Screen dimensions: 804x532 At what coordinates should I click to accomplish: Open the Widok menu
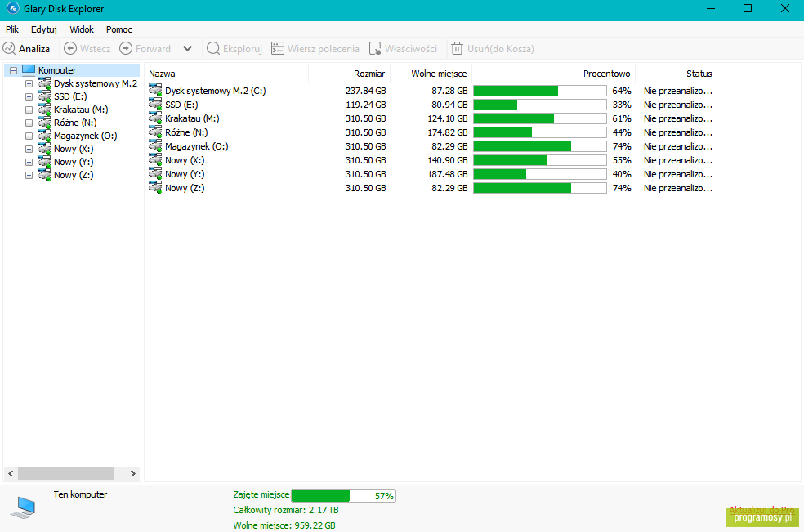[x=82, y=29]
